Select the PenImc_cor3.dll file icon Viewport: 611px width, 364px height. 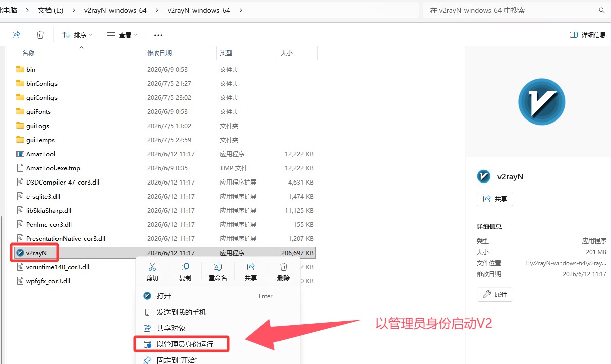[20, 224]
